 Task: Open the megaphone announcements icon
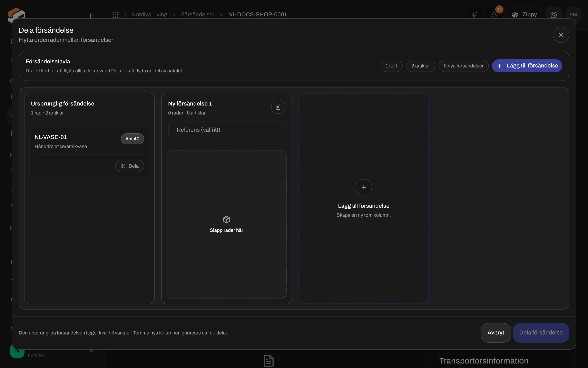tap(474, 15)
